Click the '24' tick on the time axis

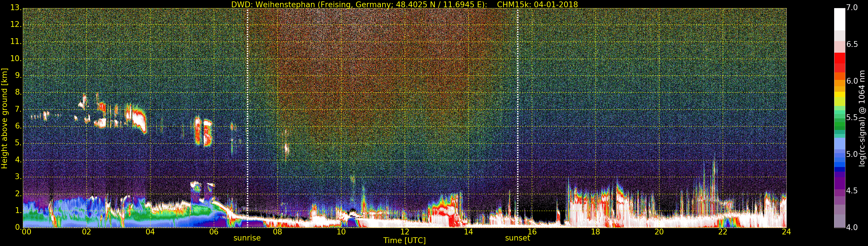click(x=786, y=232)
